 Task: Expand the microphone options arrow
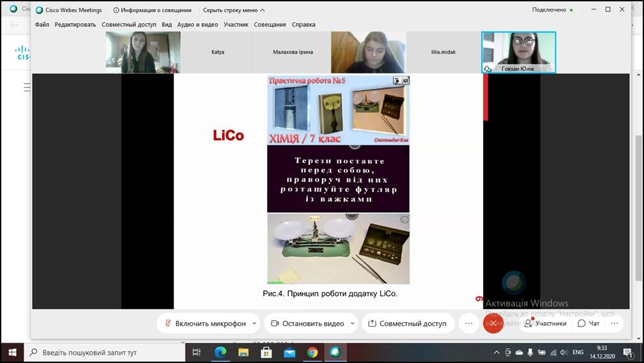pyautogui.click(x=254, y=323)
